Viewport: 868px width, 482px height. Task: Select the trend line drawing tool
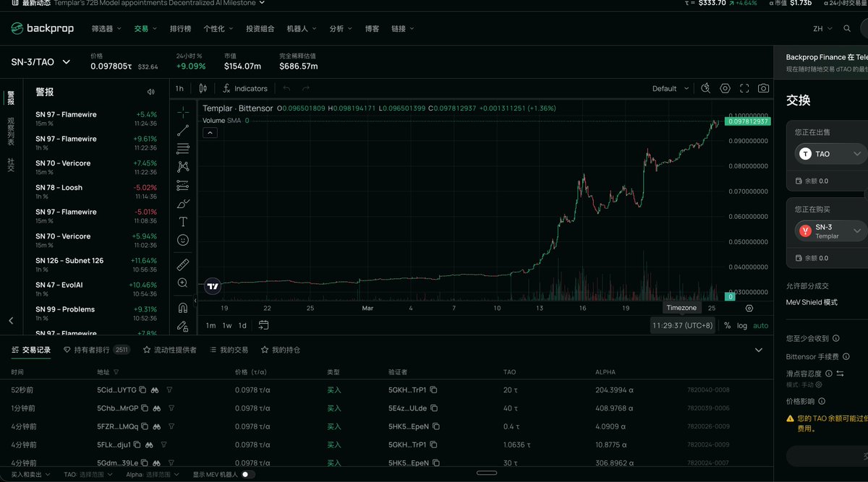pyautogui.click(x=183, y=130)
